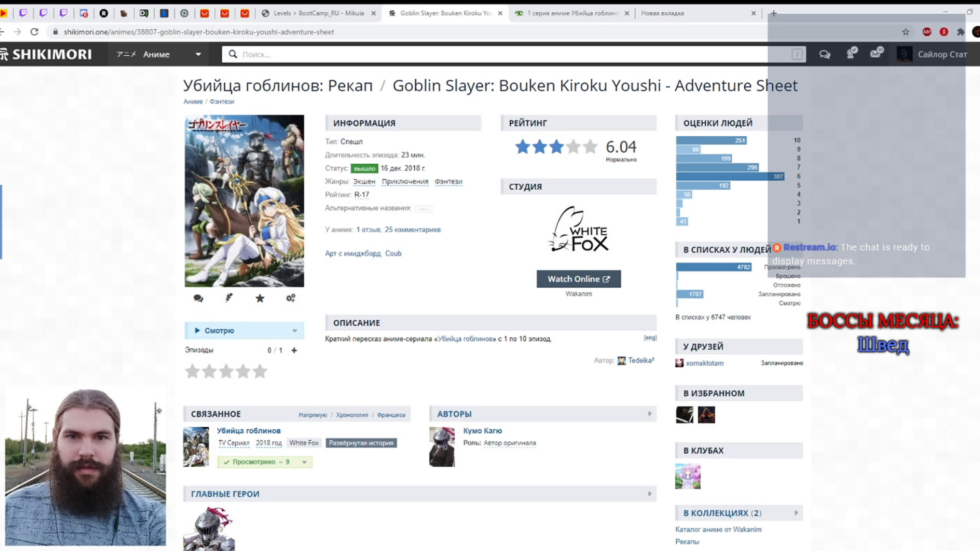Screen dimensions: 980x551
Task: Click the score 6 bar with 387 votes
Action: click(730, 176)
